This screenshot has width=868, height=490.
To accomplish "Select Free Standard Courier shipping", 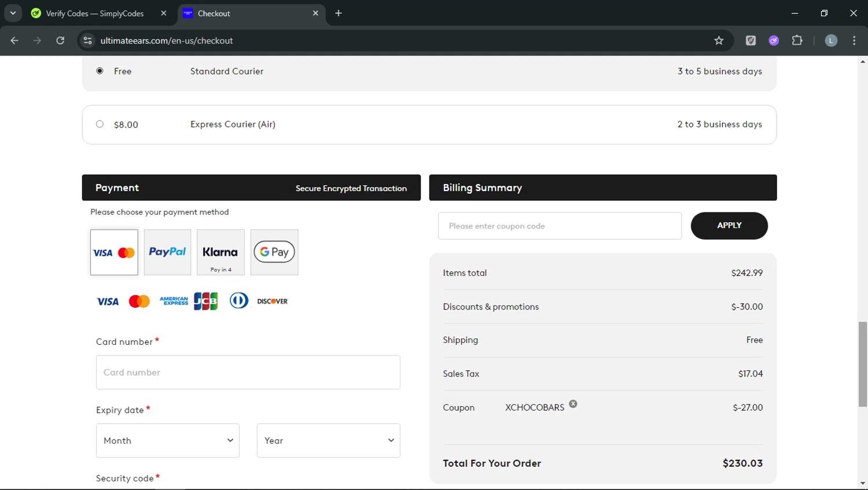I will point(100,71).
